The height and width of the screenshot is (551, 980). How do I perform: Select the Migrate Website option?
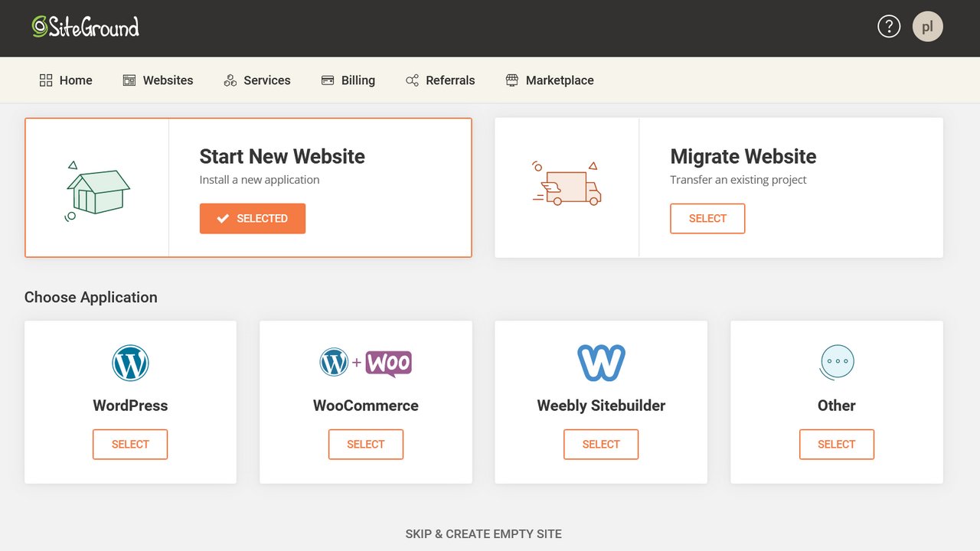707,218
